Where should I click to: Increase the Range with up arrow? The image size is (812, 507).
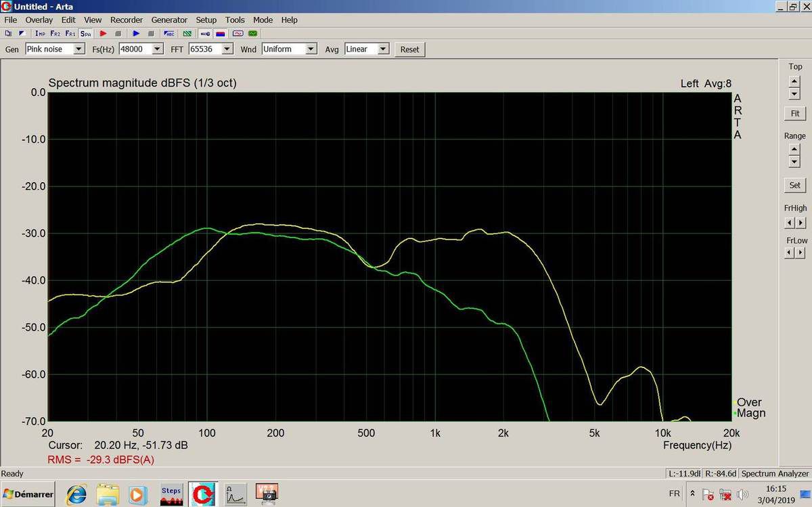[794, 148]
